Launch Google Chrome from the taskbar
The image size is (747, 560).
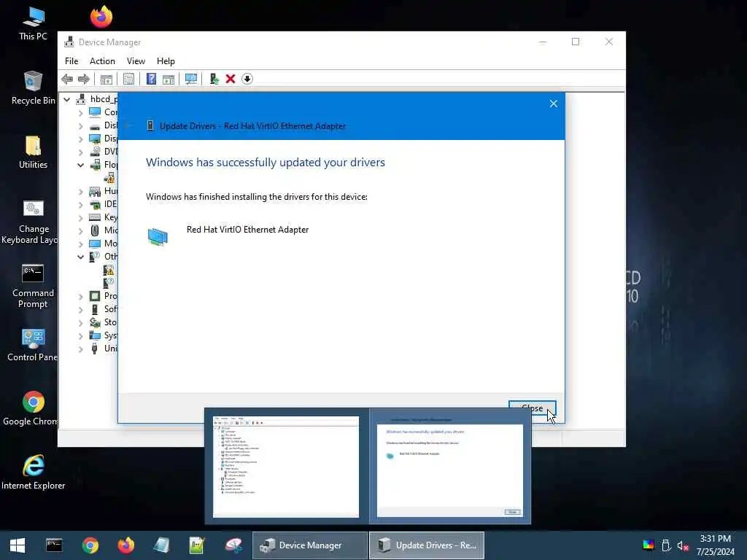point(90,545)
